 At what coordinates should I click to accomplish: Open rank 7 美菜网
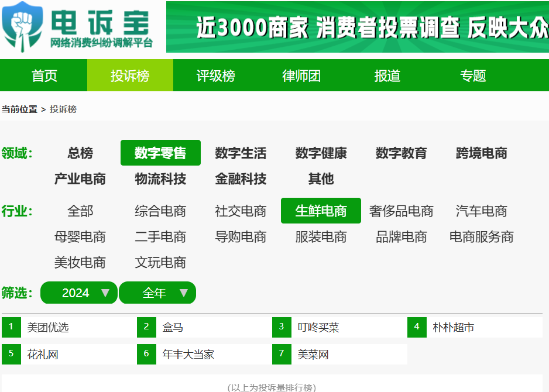[x=339, y=354]
